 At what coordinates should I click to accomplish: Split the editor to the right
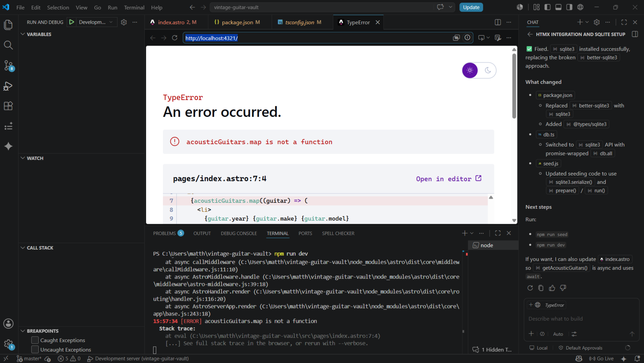[498, 22]
